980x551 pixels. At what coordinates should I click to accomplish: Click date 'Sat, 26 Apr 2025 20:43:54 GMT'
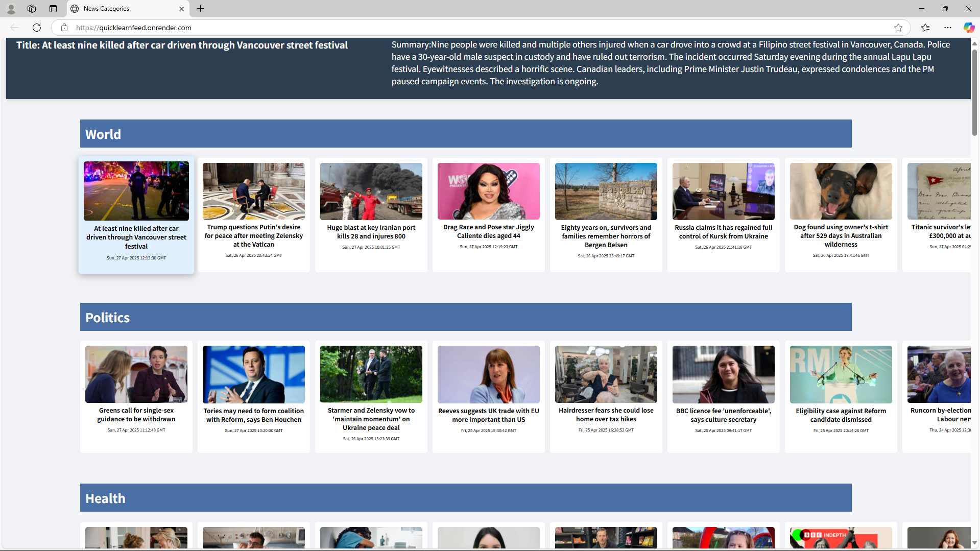tap(254, 255)
